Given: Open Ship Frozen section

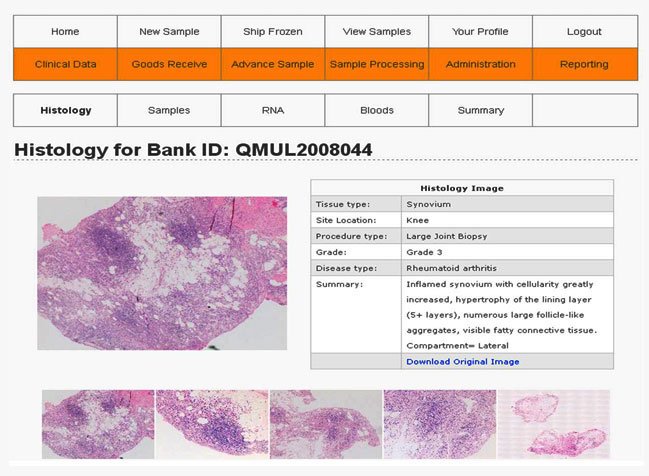Looking at the screenshot, I should [273, 32].
